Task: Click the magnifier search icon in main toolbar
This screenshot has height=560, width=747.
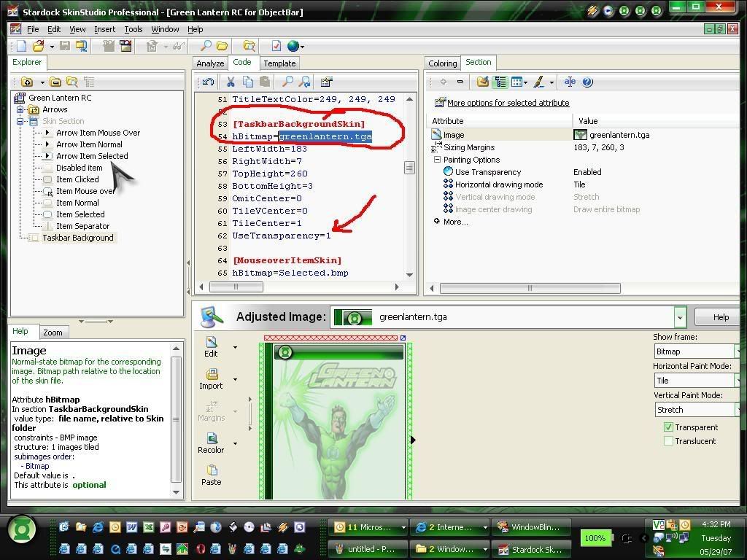Action: (x=206, y=46)
